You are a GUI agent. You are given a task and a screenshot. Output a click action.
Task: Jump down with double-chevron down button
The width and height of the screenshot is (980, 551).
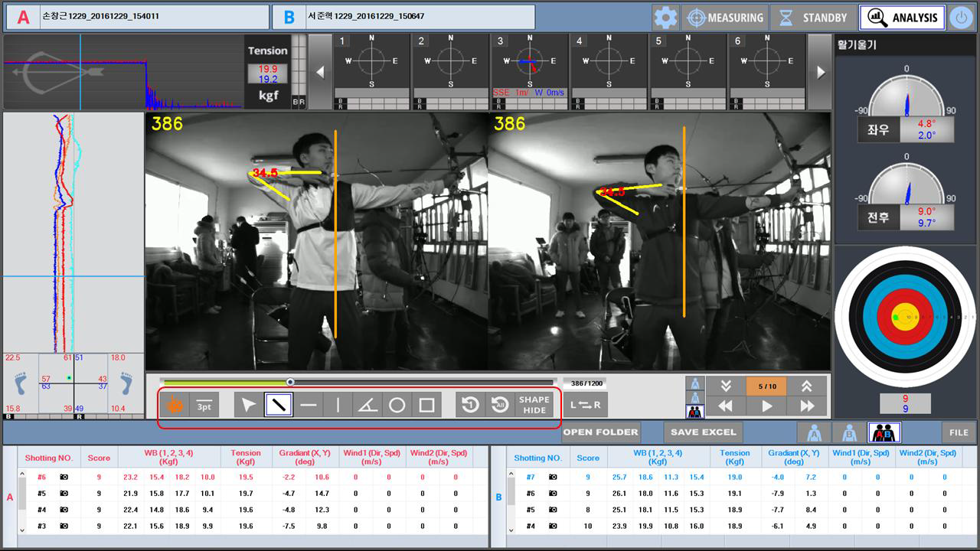[x=726, y=386]
